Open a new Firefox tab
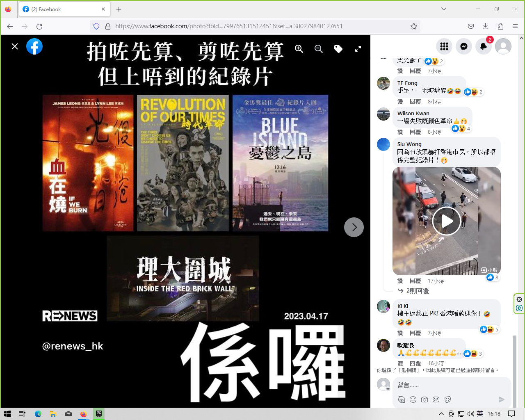525x420 pixels. coord(119,9)
